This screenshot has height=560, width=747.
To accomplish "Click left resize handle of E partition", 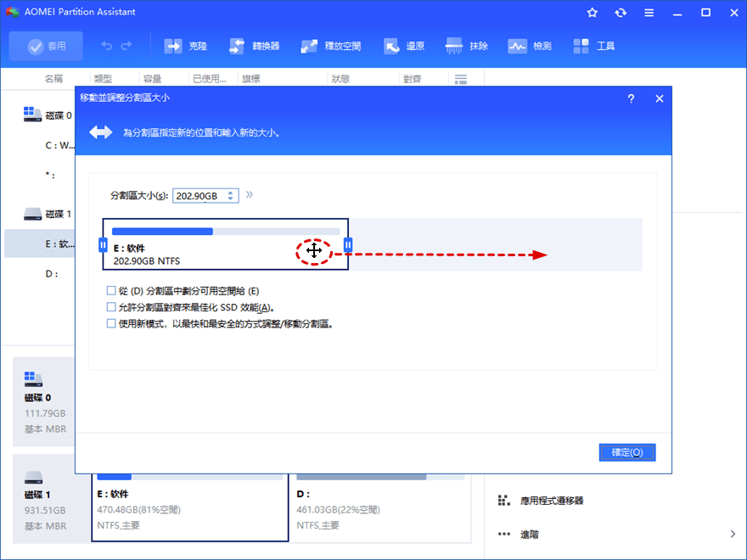I will point(103,244).
